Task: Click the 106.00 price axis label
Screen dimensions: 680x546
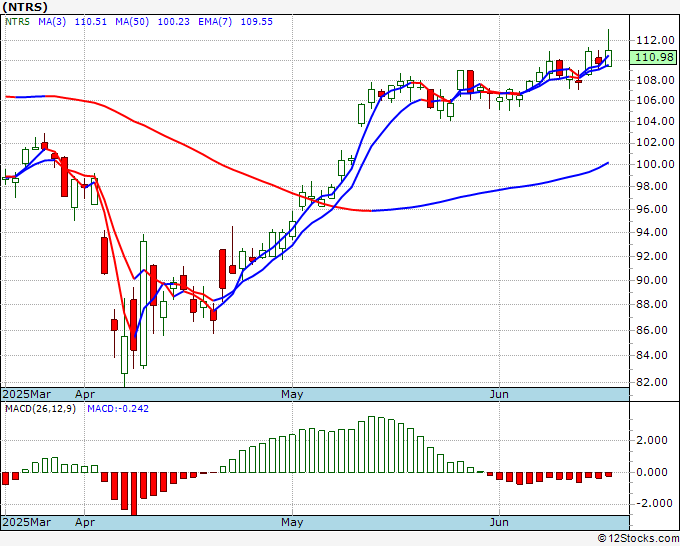Action: 655,100
